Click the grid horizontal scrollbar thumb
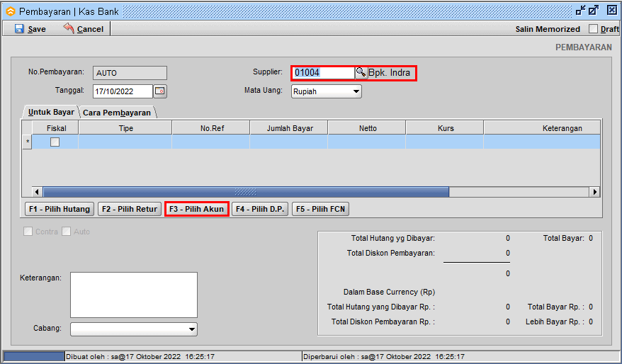Screen dimensions: 622x364 coord(246,192)
